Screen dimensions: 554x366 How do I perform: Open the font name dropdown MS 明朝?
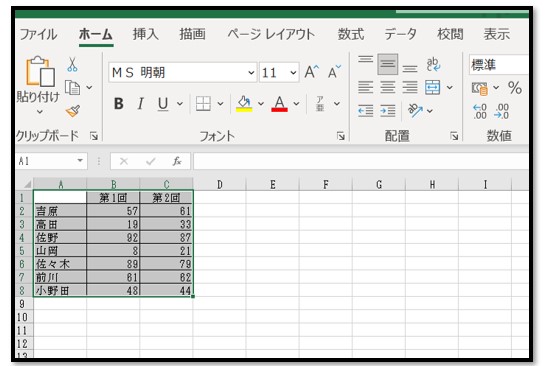coord(251,72)
